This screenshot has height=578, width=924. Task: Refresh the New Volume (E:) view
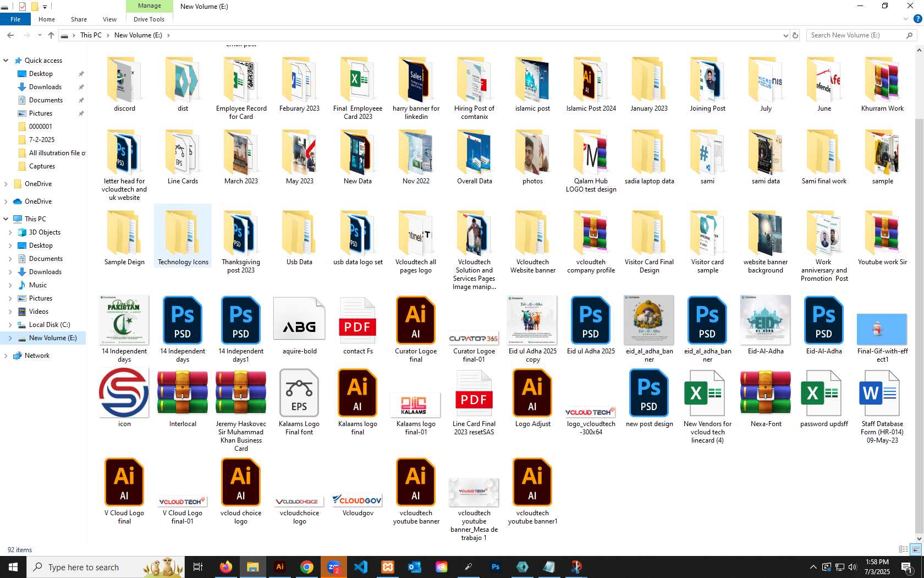coord(795,35)
